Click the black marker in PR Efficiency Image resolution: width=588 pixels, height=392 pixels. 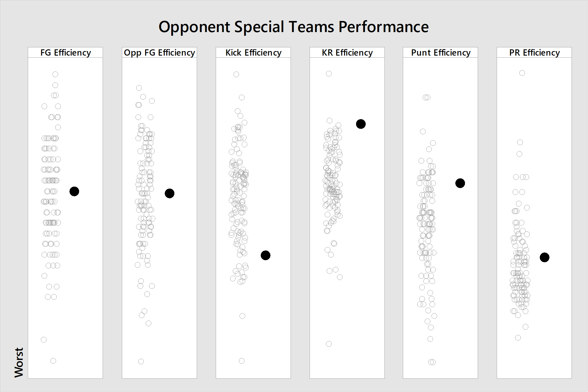click(545, 257)
